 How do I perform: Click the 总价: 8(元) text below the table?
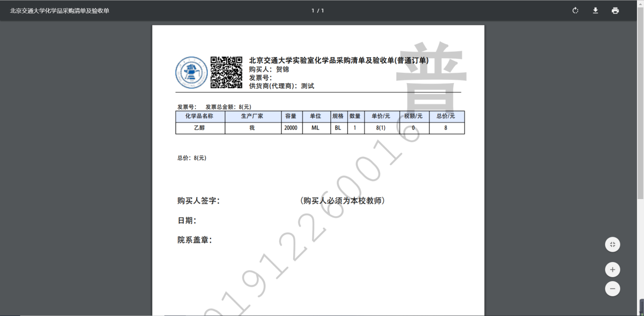click(x=192, y=158)
